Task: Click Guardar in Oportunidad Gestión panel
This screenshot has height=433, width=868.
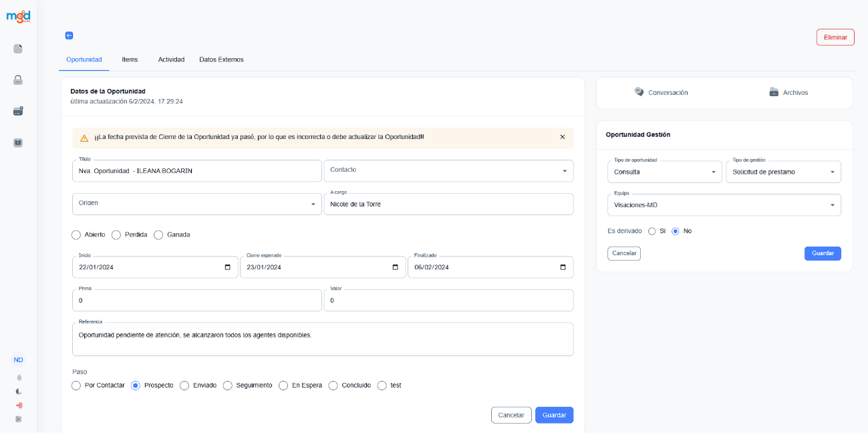Action: point(823,253)
